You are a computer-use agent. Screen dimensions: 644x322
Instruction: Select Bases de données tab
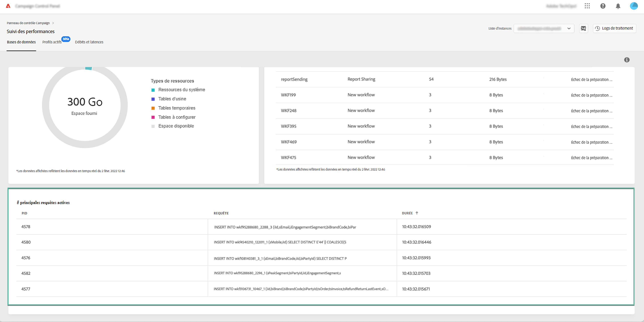pyautogui.click(x=21, y=42)
